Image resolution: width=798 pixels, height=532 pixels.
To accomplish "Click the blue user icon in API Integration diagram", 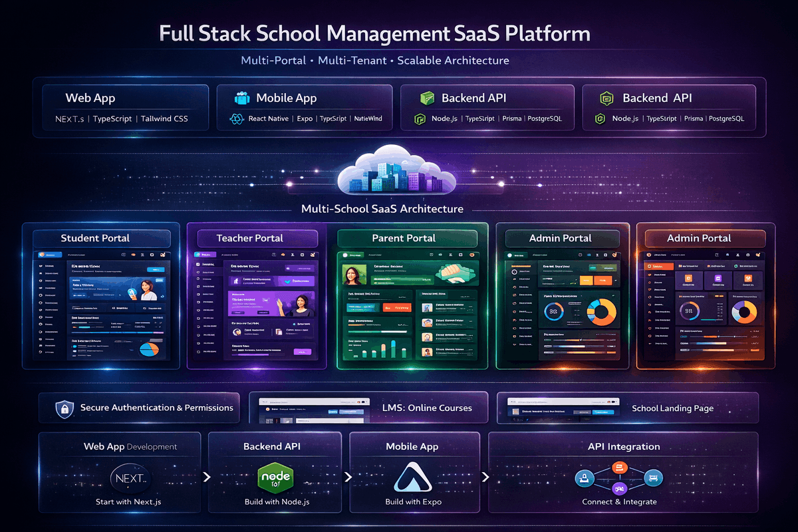I will (x=586, y=479).
